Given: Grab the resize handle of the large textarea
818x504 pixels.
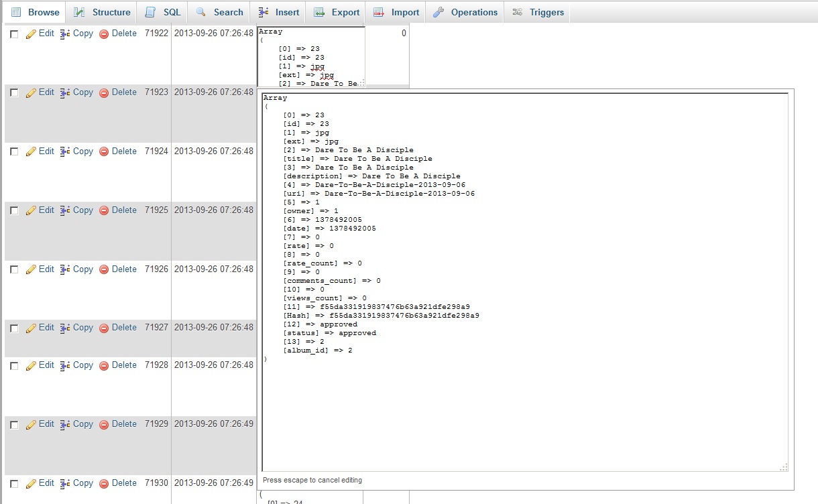Looking at the screenshot, I should (784, 467).
